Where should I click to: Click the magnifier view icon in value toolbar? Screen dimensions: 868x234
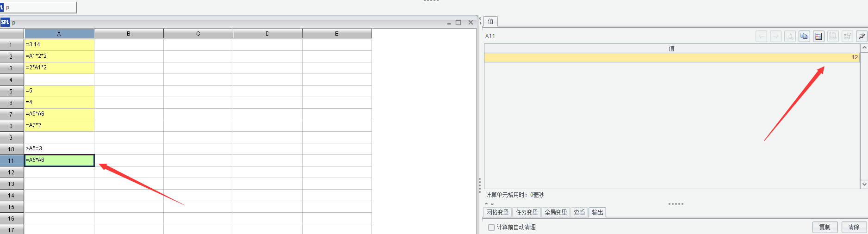click(x=790, y=36)
